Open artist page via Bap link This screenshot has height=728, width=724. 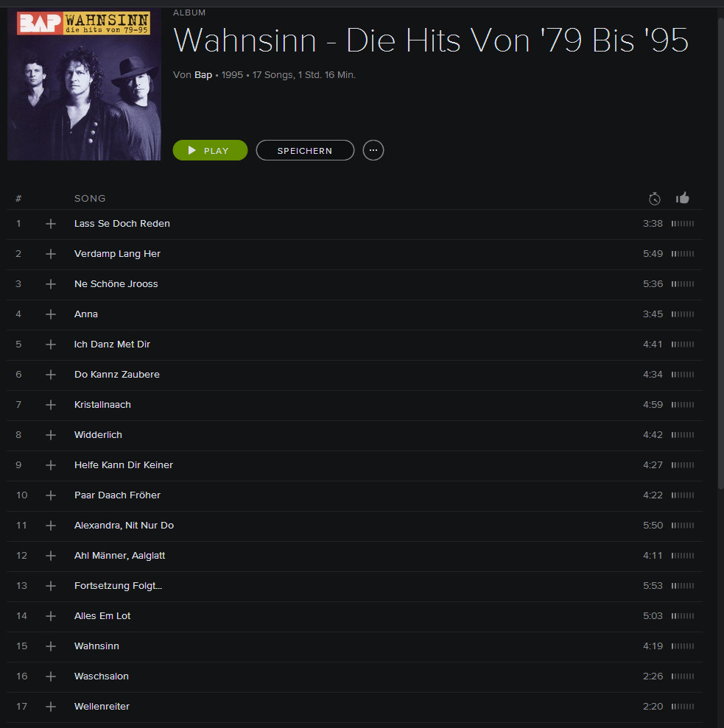pyautogui.click(x=203, y=75)
